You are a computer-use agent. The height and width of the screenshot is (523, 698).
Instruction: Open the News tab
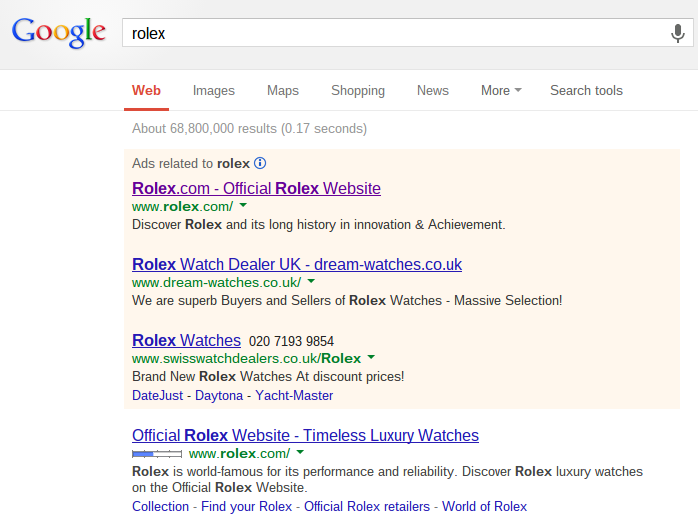click(x=433, y=90)
